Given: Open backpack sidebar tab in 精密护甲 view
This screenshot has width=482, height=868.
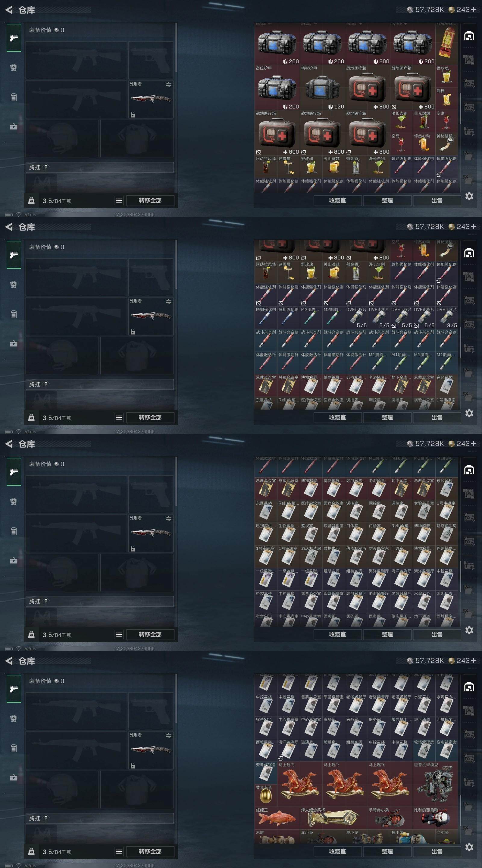Looking at the screenshot, I should pos(14,97).
